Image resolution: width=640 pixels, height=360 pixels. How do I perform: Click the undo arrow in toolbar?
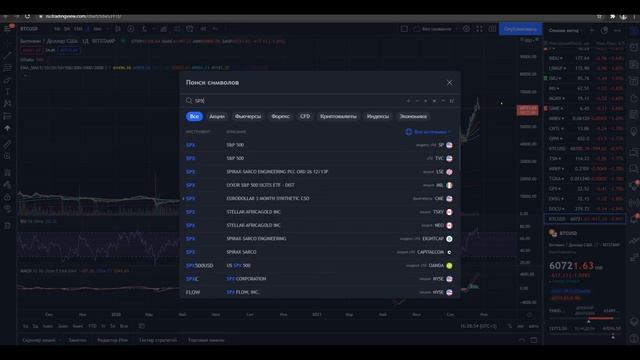(x=215, y=29)
